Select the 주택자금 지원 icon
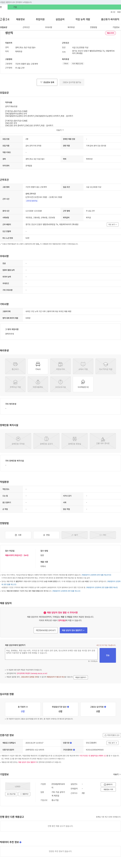121x868 pixels. 15,384
